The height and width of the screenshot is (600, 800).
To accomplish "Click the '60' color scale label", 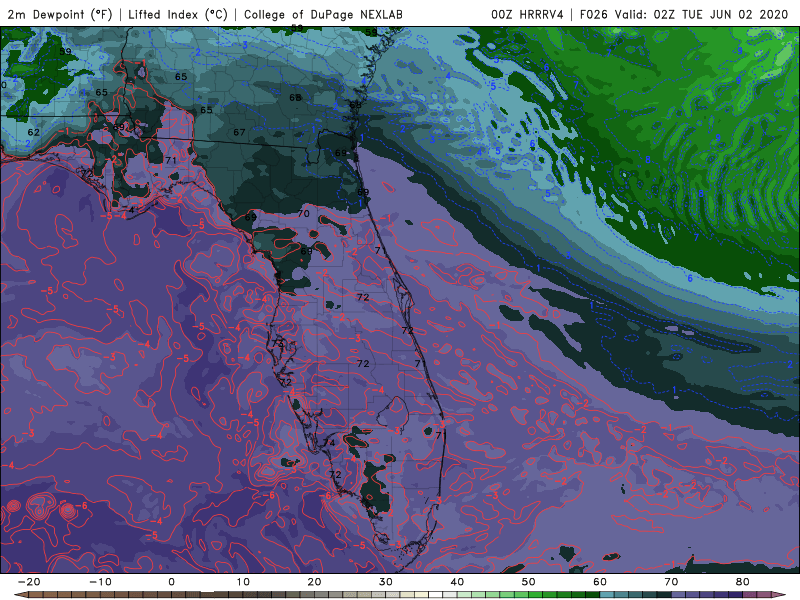I will (x=600, y=582).
